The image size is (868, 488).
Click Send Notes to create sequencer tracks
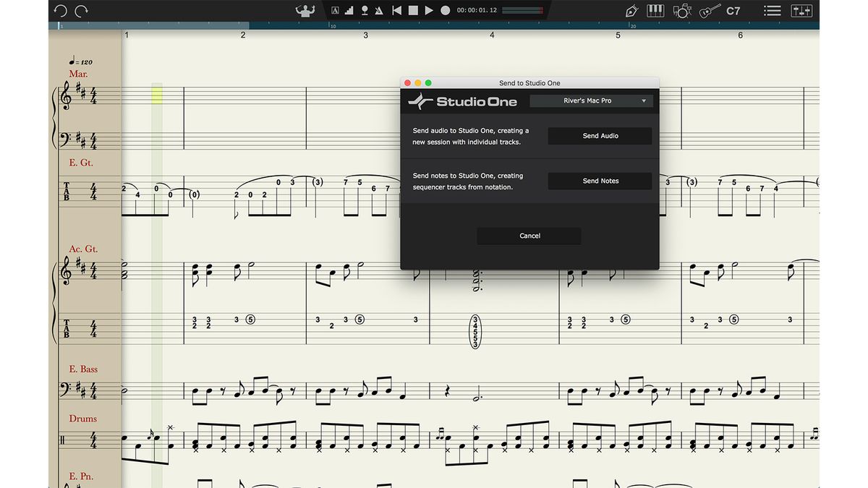tap(600, 181)
